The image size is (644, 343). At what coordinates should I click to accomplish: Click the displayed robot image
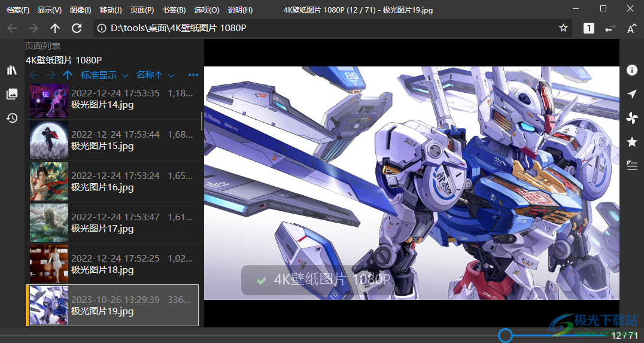pos(412,183)
